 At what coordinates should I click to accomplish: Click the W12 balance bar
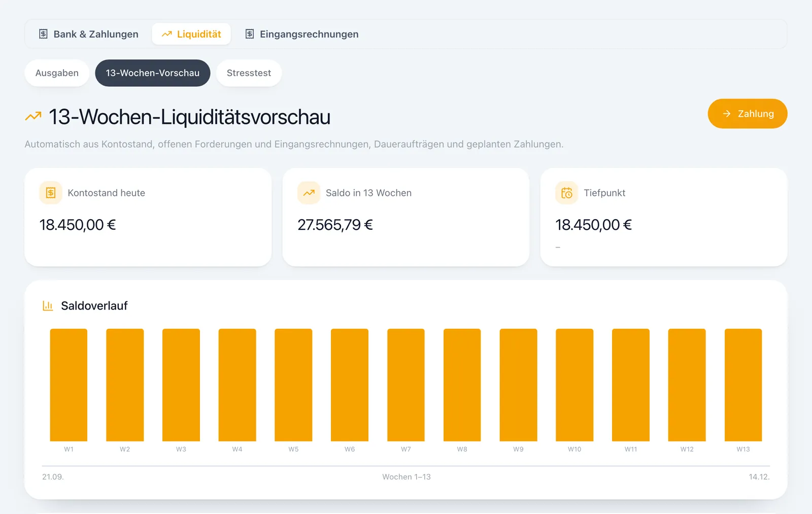pyautogui.click(x=687, y=385)
